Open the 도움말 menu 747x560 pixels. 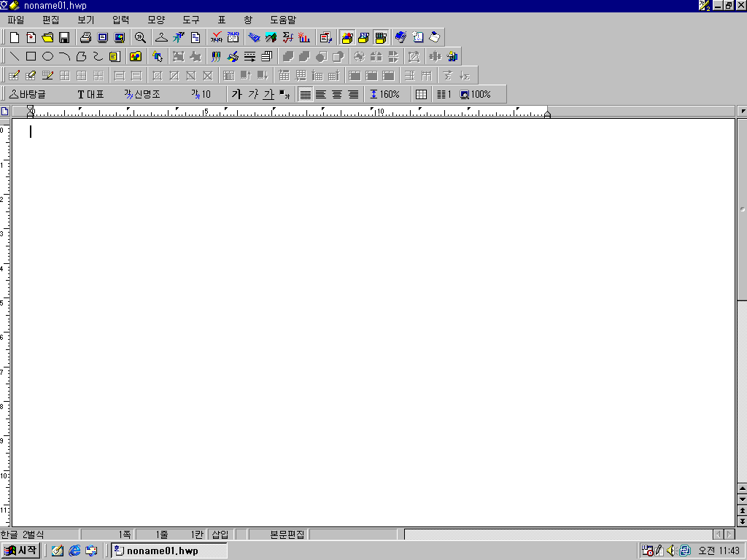click(283, 20)
